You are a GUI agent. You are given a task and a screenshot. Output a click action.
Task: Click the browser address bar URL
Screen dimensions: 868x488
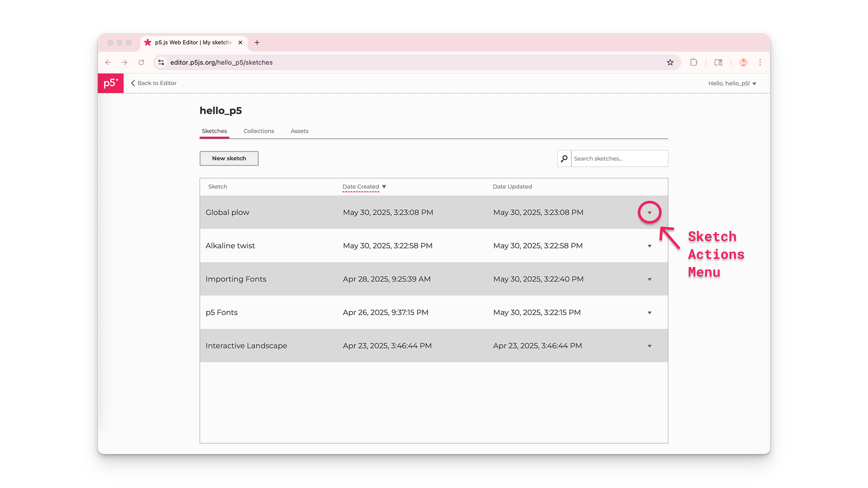221,62
